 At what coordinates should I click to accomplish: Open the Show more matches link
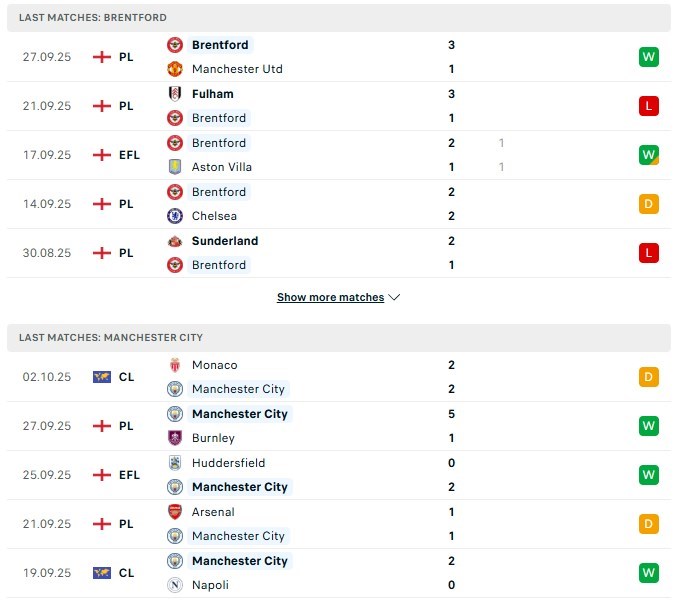pyautogui.click(x=330, y=298)
